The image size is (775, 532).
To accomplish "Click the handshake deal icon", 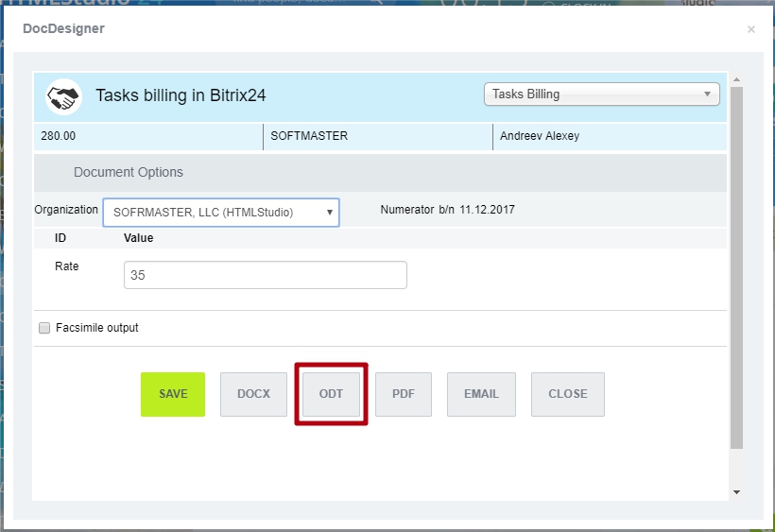I will pyautogui.click(x=63, y=96).
